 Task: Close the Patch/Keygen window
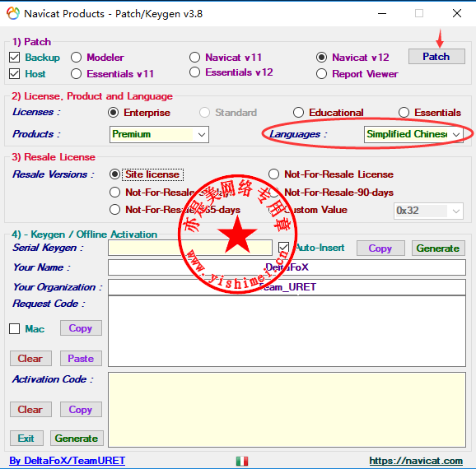[457, 13]
